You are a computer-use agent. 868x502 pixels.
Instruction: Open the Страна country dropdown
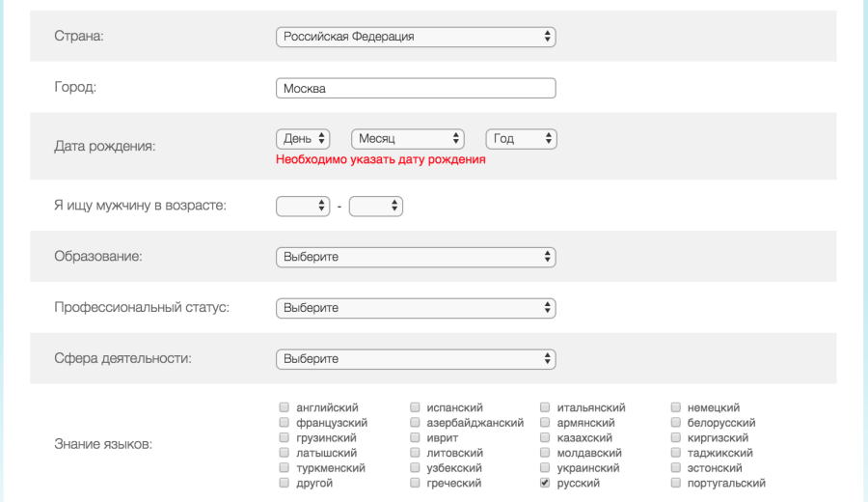tap(416, 37)
